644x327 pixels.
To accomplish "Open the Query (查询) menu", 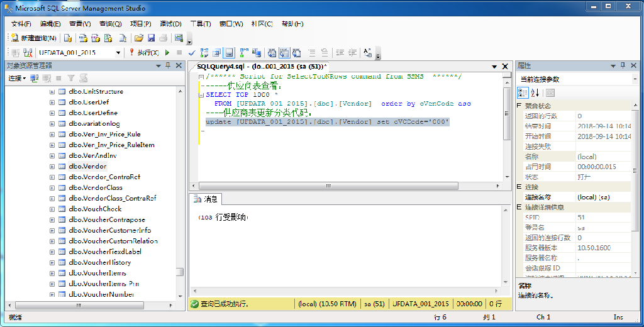I will [x=111, y=24].
